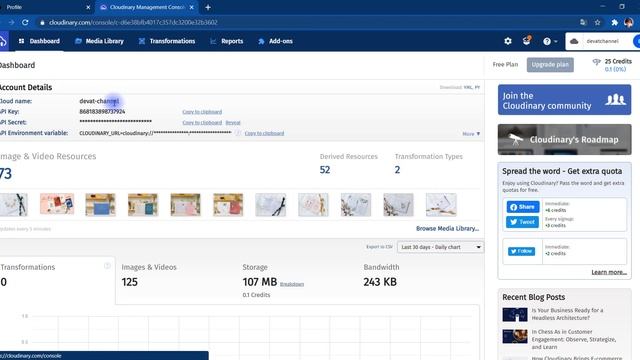Select the Bandwidth usage tab
Screen dimensions: 640x360
click(x=418, y=280)
